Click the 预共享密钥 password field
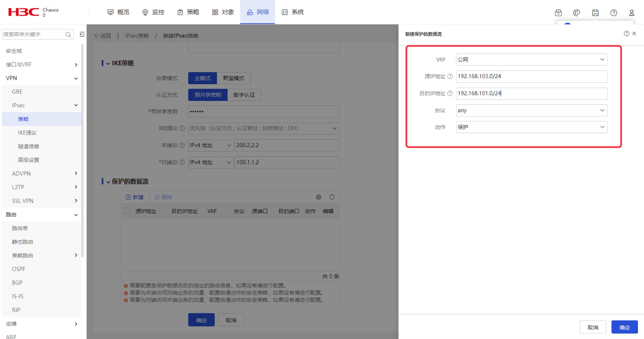Viewport: 644px width, 339px height. (x=264, y=111)
